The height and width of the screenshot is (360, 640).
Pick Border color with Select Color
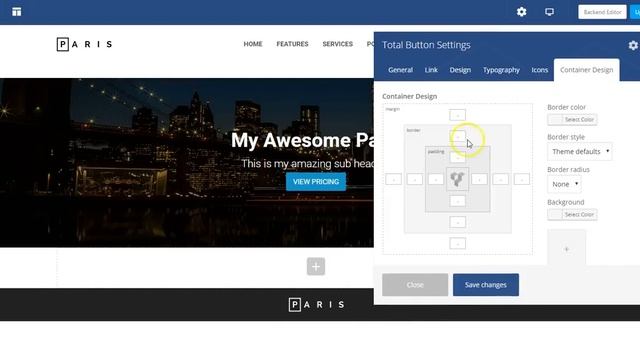click(572, 120)
